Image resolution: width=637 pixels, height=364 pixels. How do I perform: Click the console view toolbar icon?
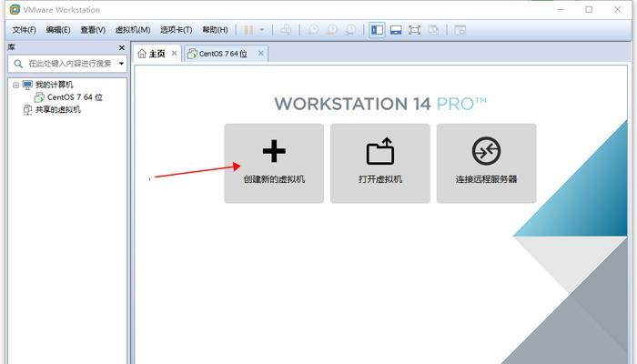click(x=460, y=30)
